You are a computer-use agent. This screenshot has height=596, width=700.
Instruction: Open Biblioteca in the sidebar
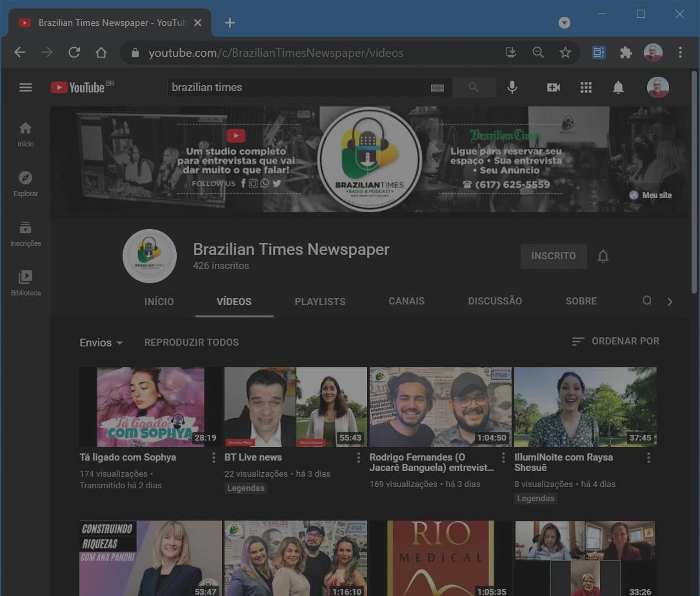26,283
